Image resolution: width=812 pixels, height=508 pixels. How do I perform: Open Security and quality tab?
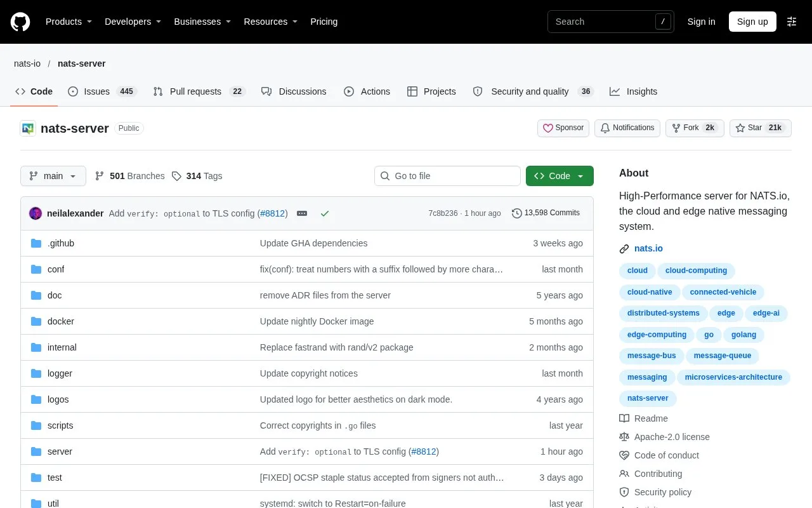[533, 91]
